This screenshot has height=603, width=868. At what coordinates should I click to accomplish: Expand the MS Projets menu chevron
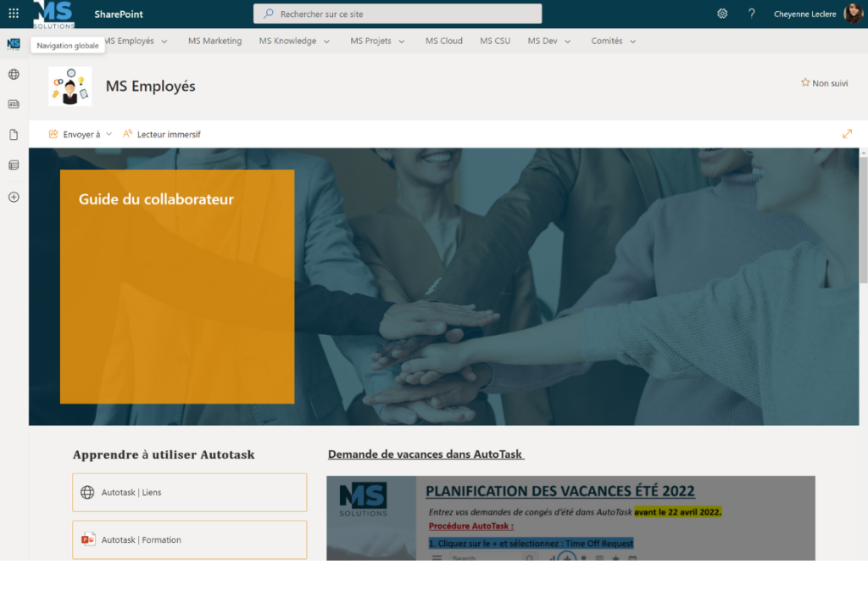tap(402, 42)
